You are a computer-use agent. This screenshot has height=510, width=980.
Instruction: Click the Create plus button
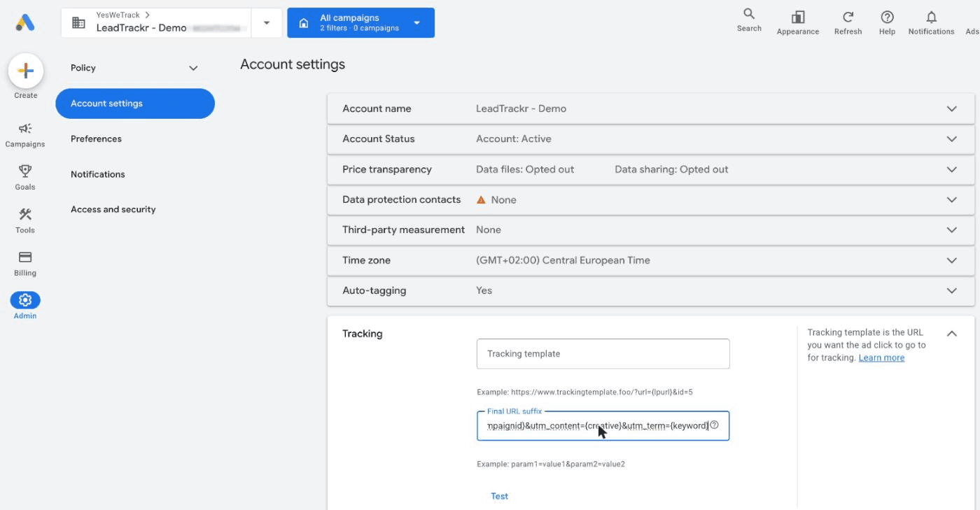point(25,71)
